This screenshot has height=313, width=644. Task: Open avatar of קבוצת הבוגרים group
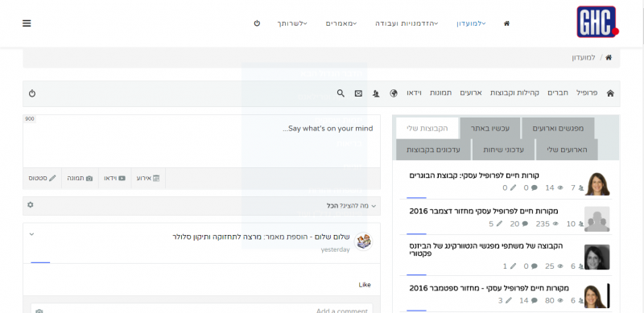point(597,183)
